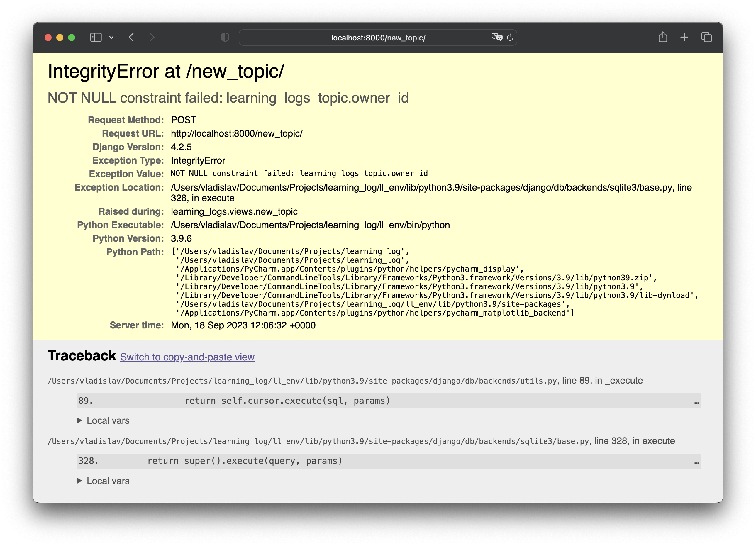Click the Python Path label
This screenshot has height=546, width=756.
[x=135, y=252]
